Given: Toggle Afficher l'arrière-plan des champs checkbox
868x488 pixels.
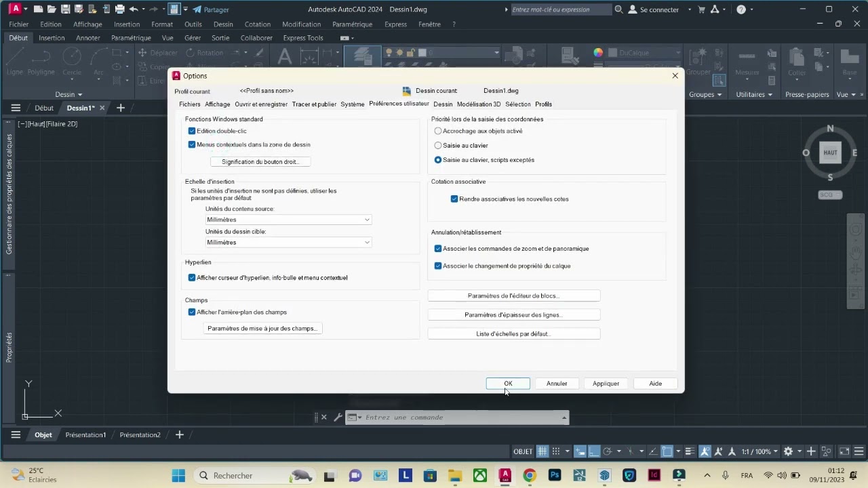Looking at the screenshot, I should coord(192,312).
